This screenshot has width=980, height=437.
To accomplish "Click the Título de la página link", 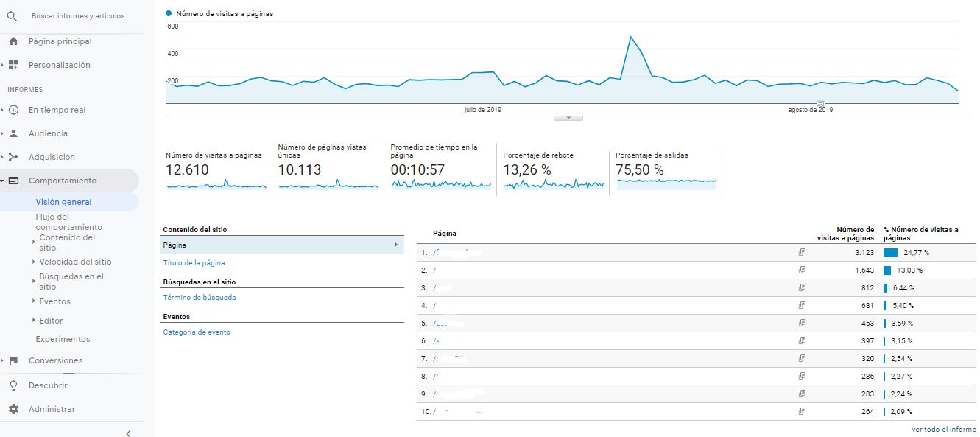I will 194,262.
